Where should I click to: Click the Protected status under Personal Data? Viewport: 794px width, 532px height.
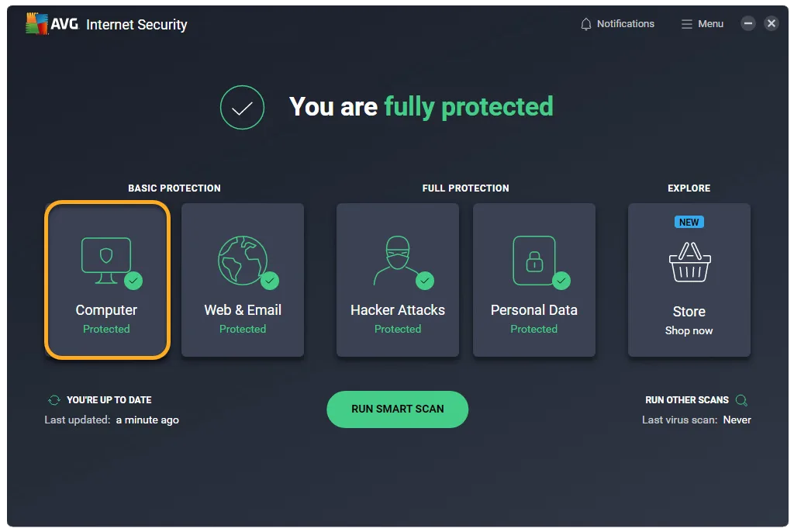[x=534, y=330]
